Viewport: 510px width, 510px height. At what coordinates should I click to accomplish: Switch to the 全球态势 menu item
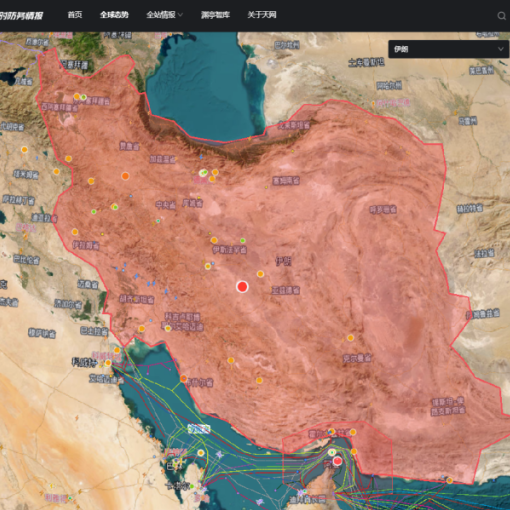pos(114,15)
